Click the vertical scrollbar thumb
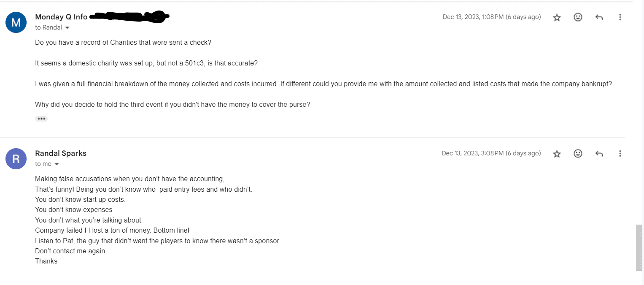 click(639, 247)
